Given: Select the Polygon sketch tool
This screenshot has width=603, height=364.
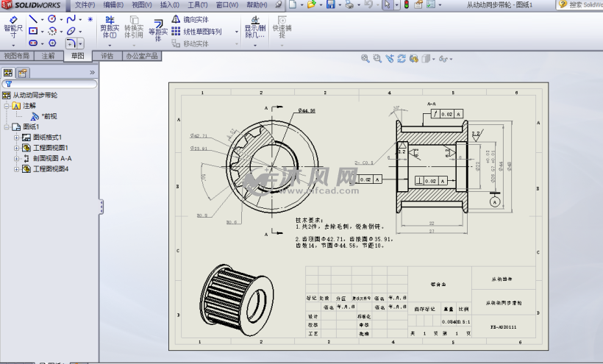Looking at the screenshot, I should click(x=52, y=43).
